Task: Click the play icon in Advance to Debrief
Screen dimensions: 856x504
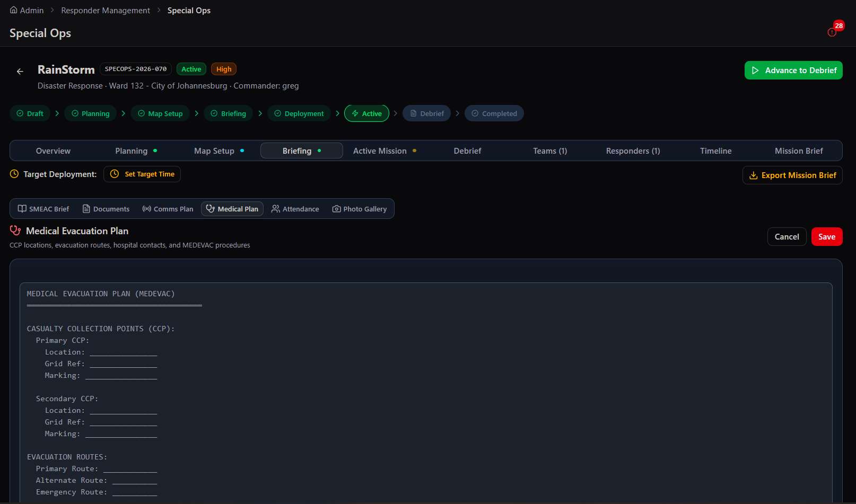Action: [x=755, y=70]
